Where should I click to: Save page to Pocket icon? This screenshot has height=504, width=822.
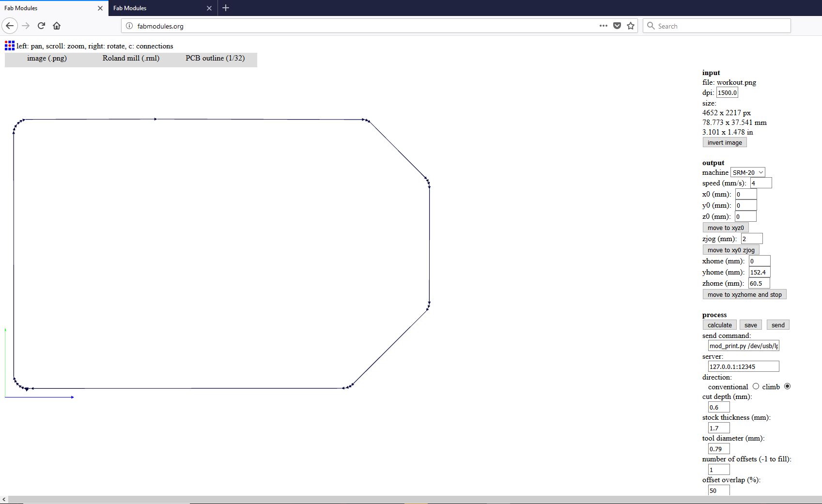point(617,26)
